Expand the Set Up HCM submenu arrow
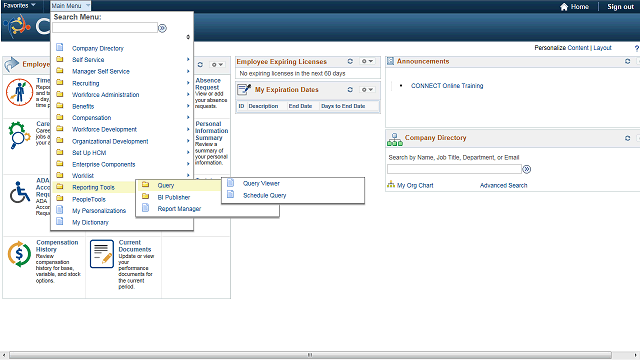640x360 pixels. point(188,152)
